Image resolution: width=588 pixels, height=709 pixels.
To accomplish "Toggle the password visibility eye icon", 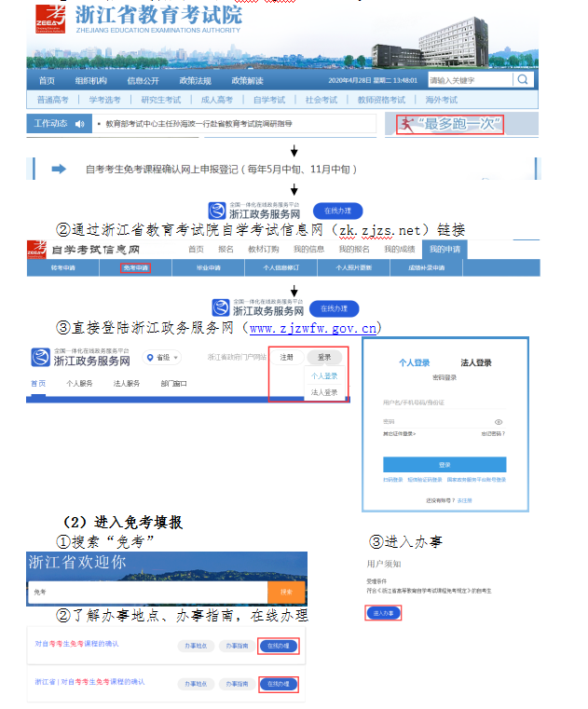I will (x=499, y=422).
